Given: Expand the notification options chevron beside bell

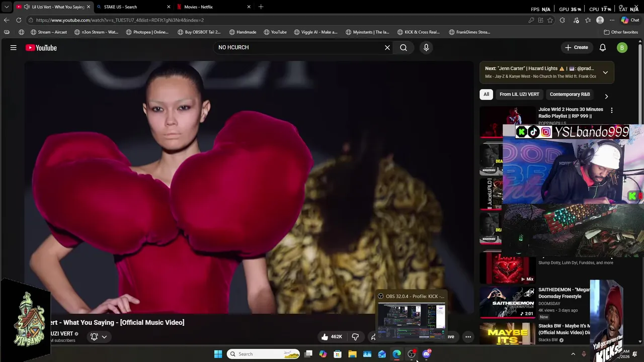Looking at the screenshot, I should [x=104, y=337].
